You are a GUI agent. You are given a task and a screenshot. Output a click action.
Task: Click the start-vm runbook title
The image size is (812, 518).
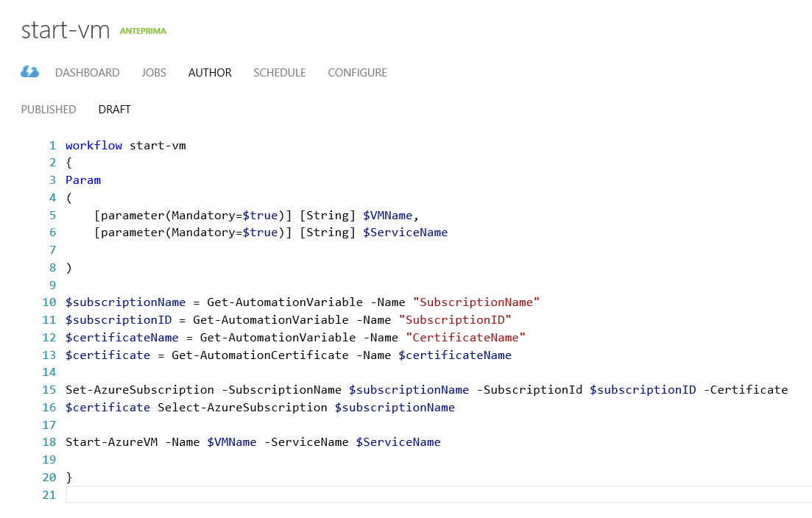click(x=66, y=30)
